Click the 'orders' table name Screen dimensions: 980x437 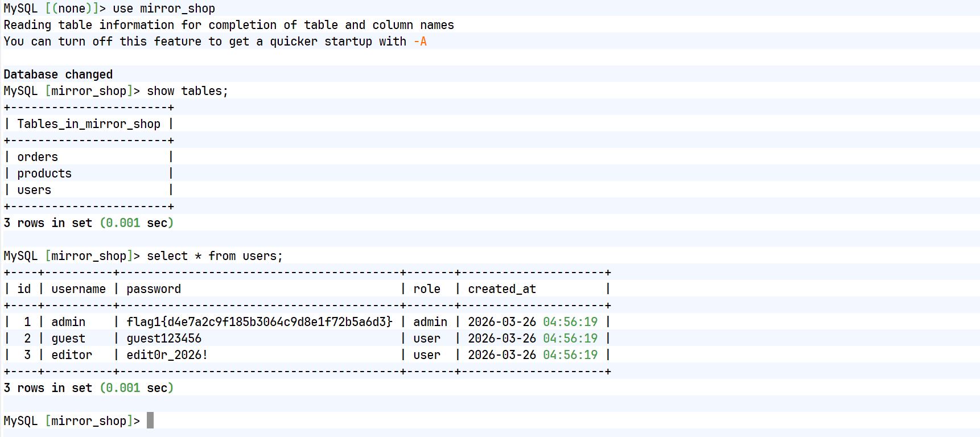tap(38, 157)
